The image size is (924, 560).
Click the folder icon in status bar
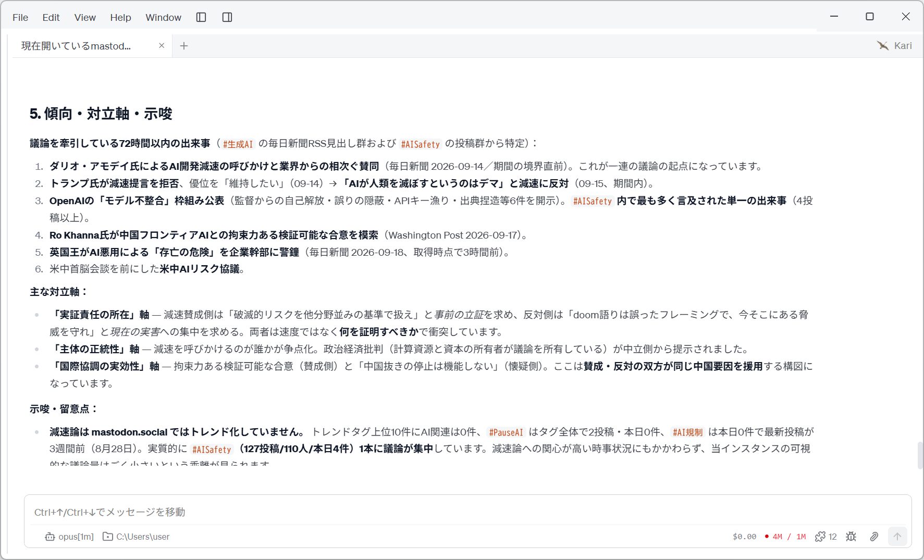click(108, 537)
